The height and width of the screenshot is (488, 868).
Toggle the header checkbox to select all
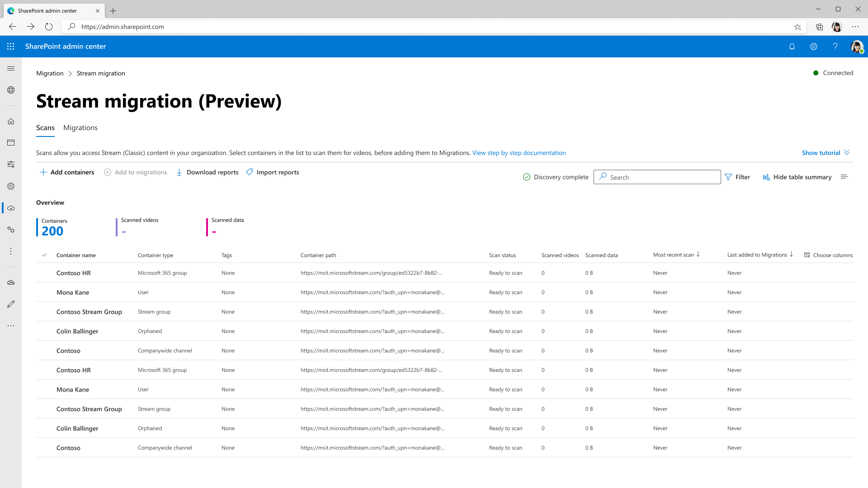tap(44, 254)
